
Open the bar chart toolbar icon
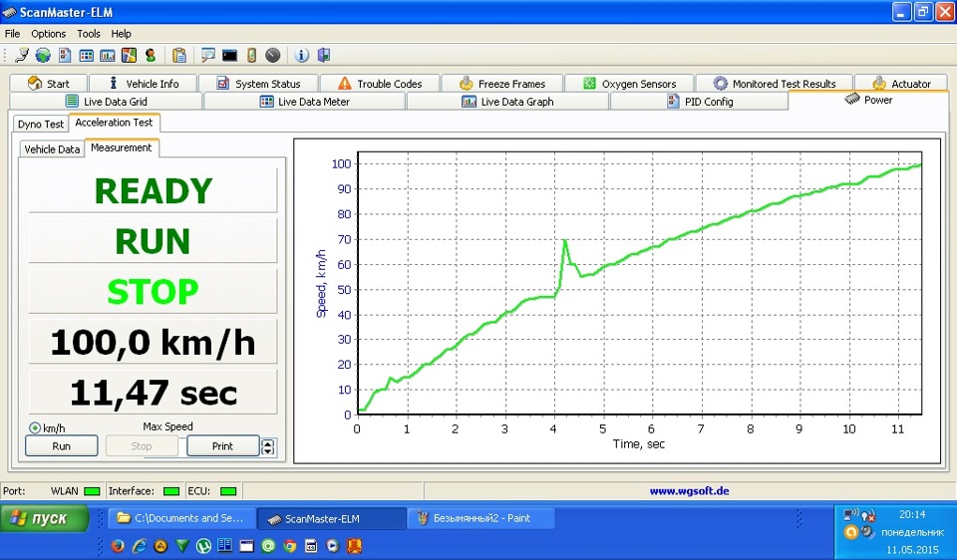(x=108, y=56)
